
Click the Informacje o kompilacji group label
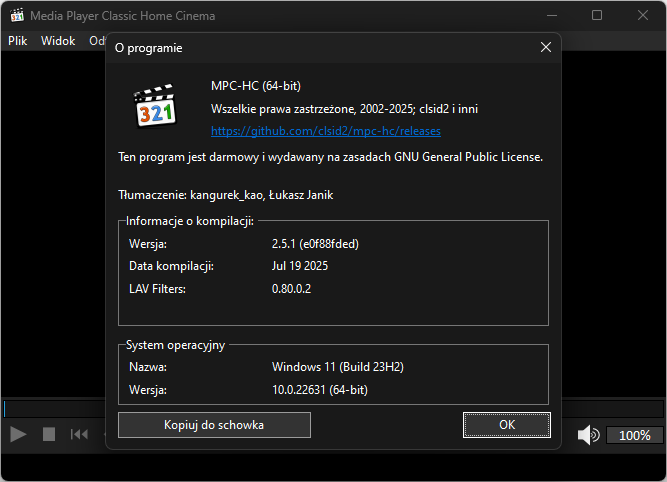point(190,221)
